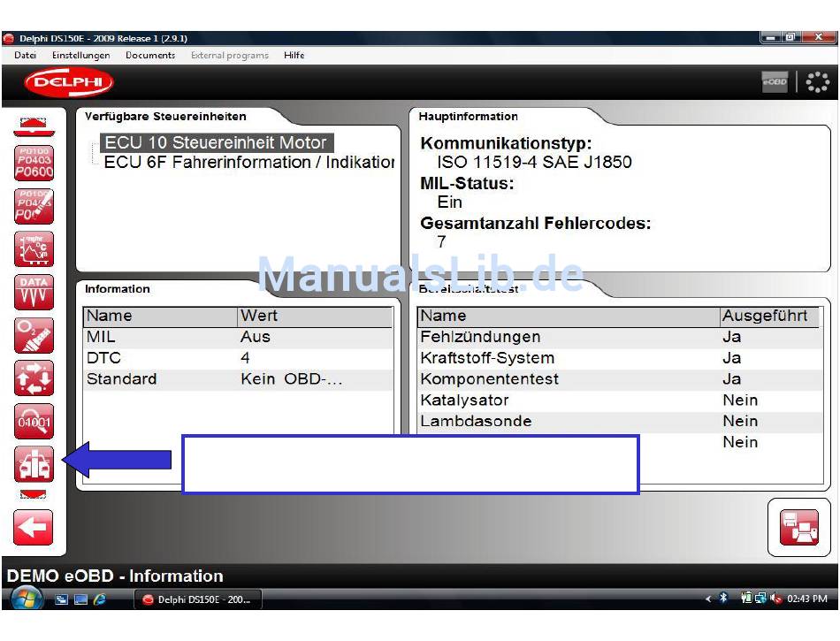Select the Kraftstoff-System row

(620, 358)
